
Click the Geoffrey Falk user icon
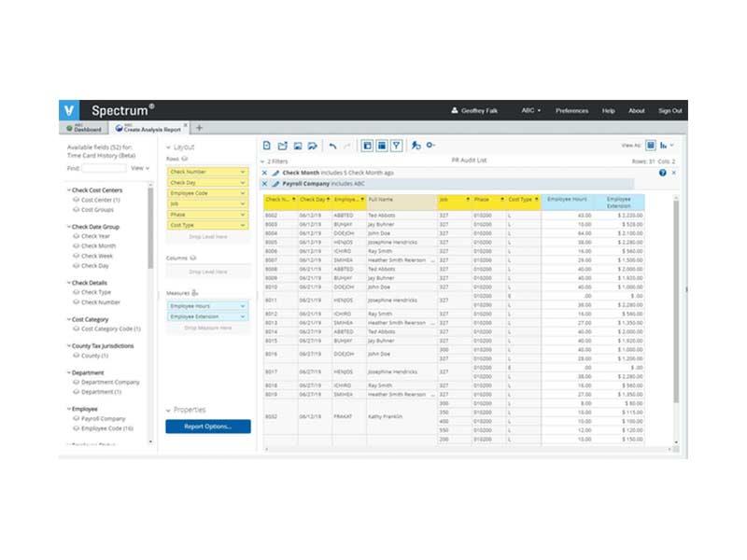pos(455,110)
